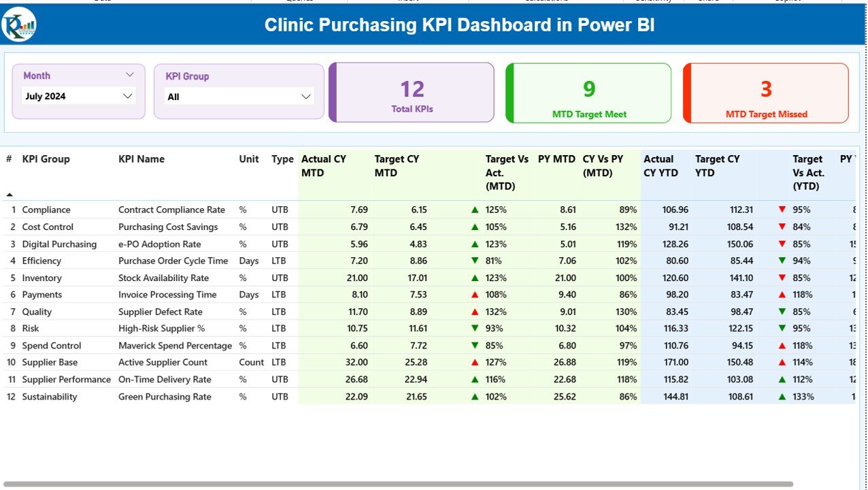Toggle the "9 MTD Target Meet" card filter
Image resolution: width=868 pixels, height=490 pixels.
(588, 93)
